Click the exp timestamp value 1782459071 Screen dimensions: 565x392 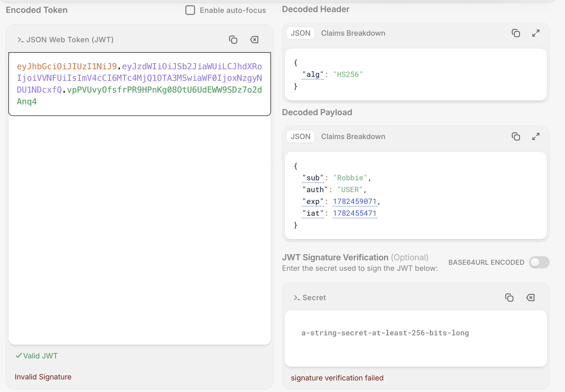pyautogui.click(x=355, y=202)
